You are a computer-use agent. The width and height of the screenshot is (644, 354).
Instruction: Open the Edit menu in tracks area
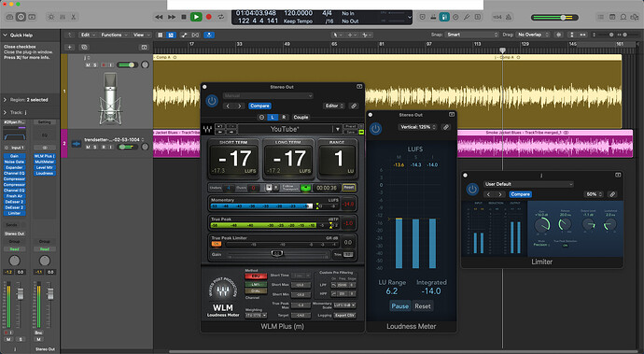pos(88,35)
